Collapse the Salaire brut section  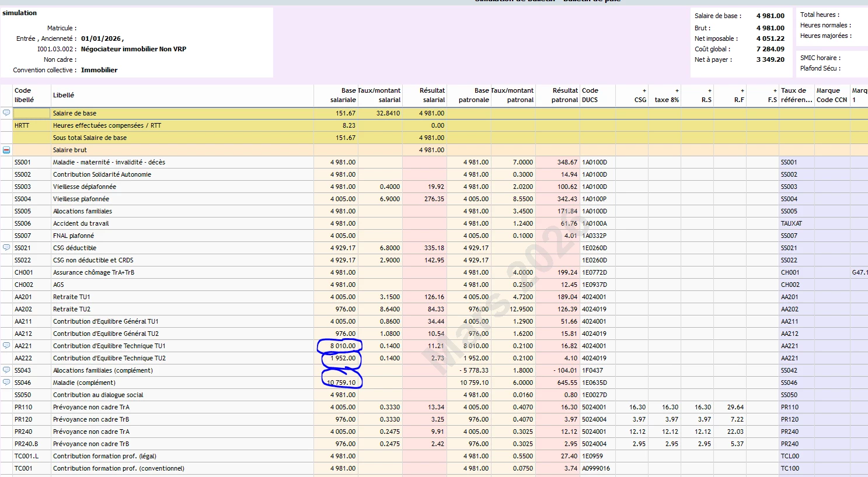click(6, 150)
